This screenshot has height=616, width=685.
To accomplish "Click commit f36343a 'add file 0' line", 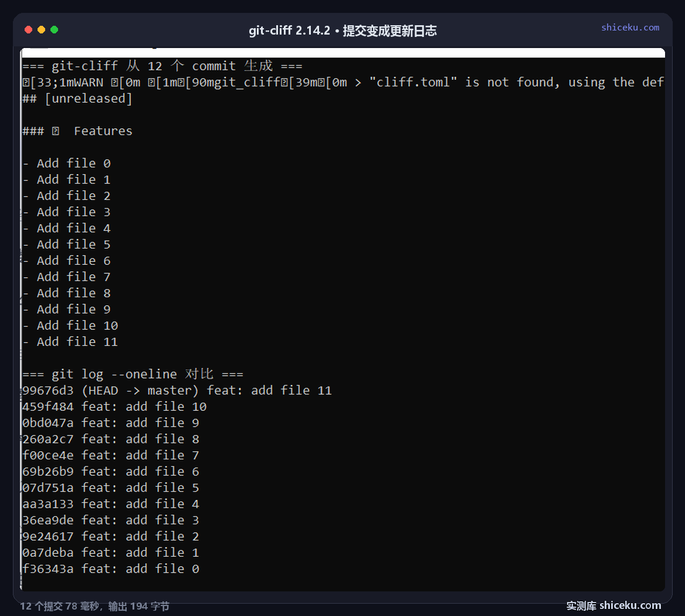I will (x=110, y=569).
